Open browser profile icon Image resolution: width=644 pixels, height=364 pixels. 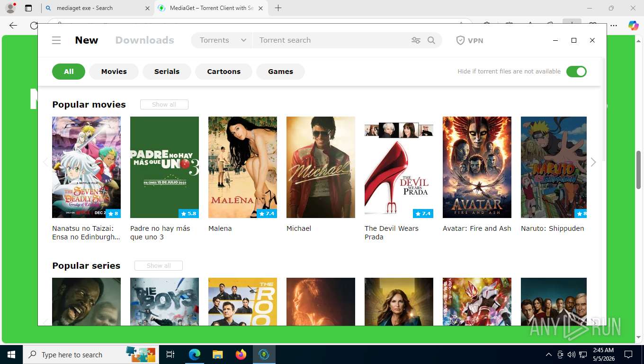(10, 8)
